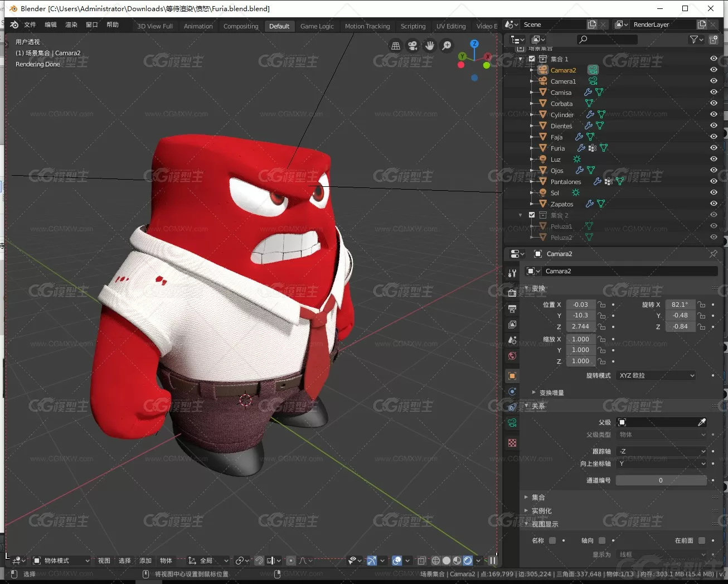The height and width of the screenshot is (584, 728).
Task: Open the 向上坐标轴 Y dropdown
Action: [x=662, y=464]
